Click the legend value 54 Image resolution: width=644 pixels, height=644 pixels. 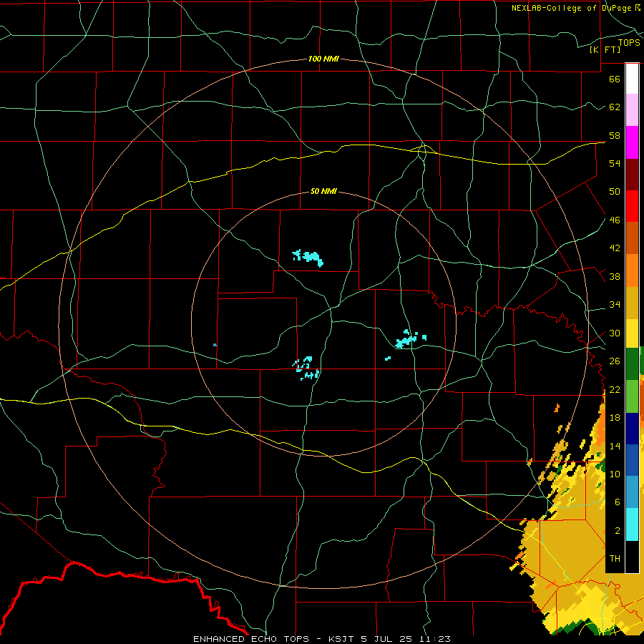(x=615, y=163)
